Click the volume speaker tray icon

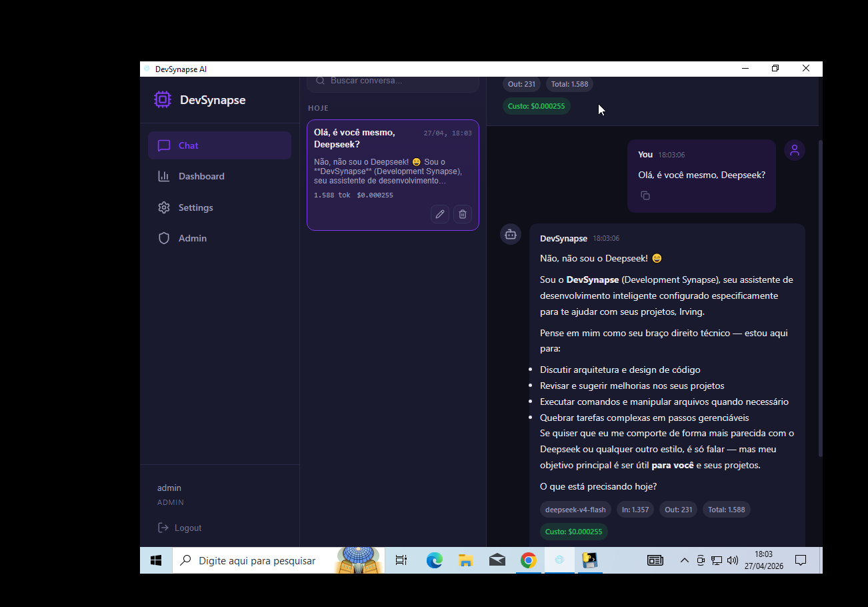click(733, 560)
